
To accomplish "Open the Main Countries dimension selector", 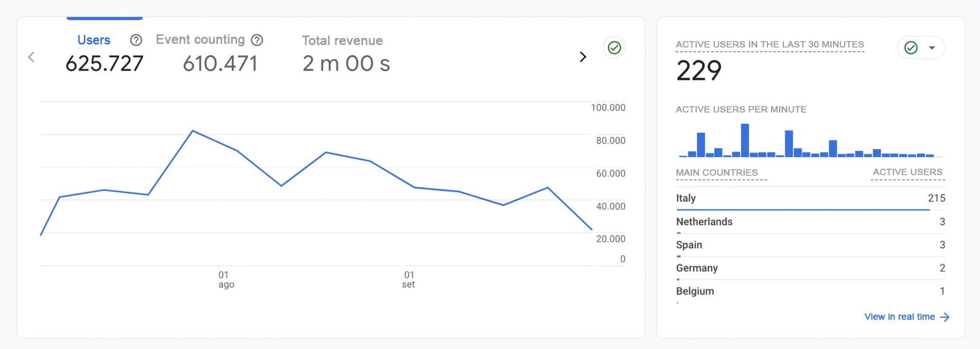I will (717, 173).
